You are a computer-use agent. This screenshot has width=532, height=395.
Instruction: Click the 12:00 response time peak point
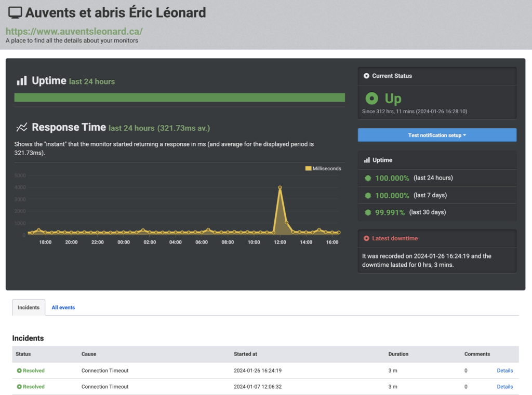(x=280, y=187)
